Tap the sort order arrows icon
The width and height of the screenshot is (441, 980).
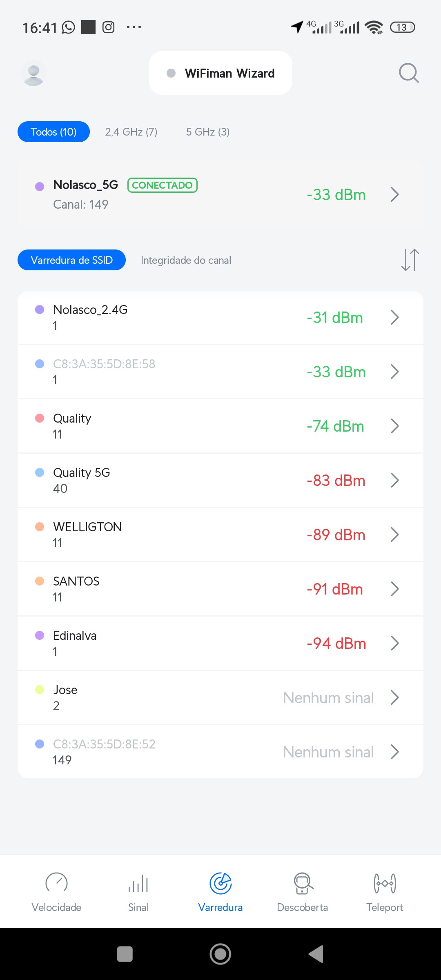[410, 260]
